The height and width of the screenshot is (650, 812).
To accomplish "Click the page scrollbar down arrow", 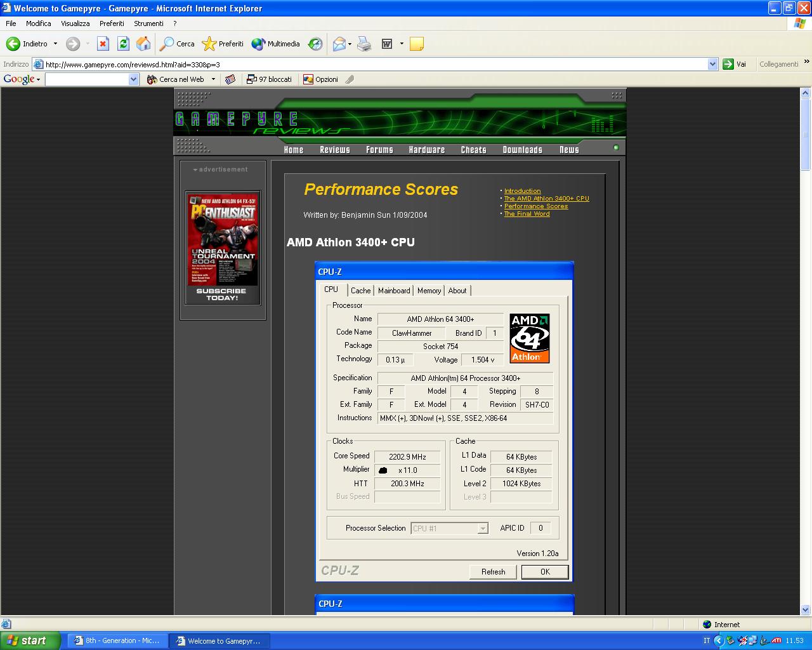I will pyautogui.click(x=806, y=609).
